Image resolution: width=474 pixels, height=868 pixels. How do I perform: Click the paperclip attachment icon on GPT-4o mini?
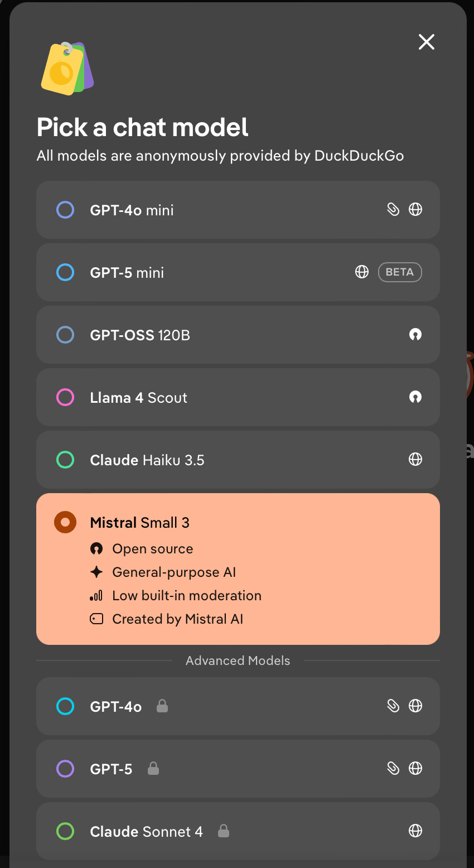coord(393,210)
